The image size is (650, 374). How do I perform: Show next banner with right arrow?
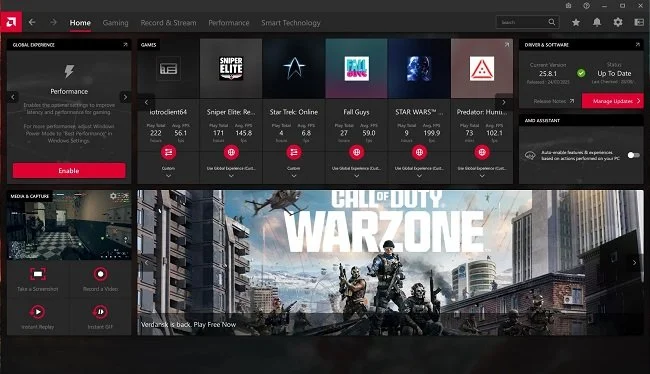coord(634,262)
